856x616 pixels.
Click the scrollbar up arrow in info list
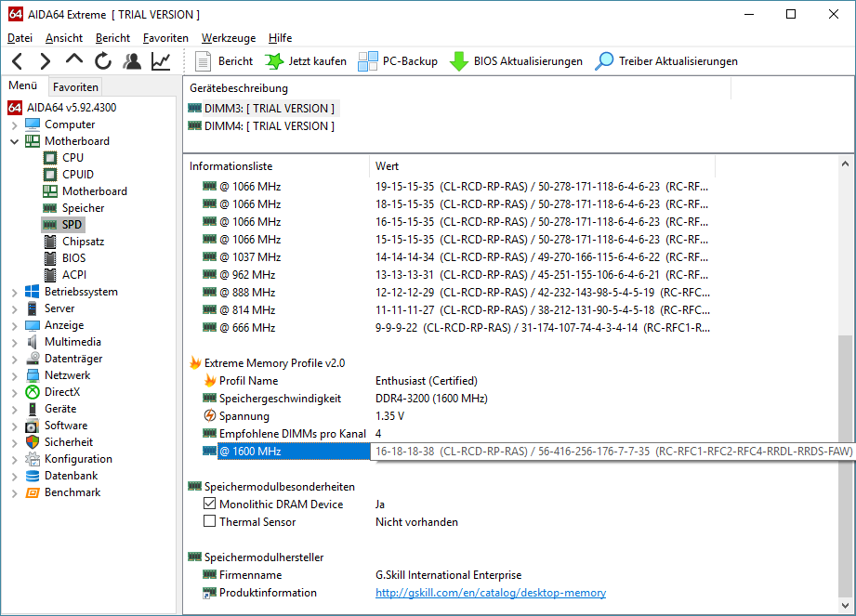845,164
